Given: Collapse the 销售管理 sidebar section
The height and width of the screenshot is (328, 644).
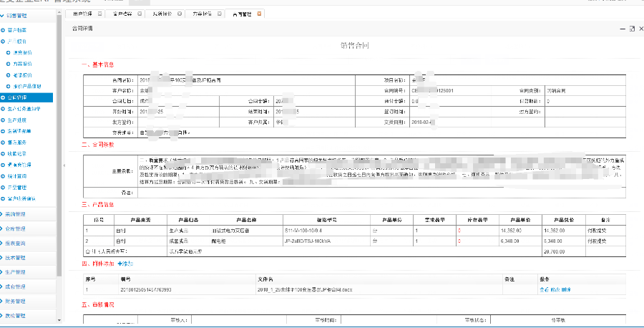Looking at the screenshot, I should tap(16, 16).
